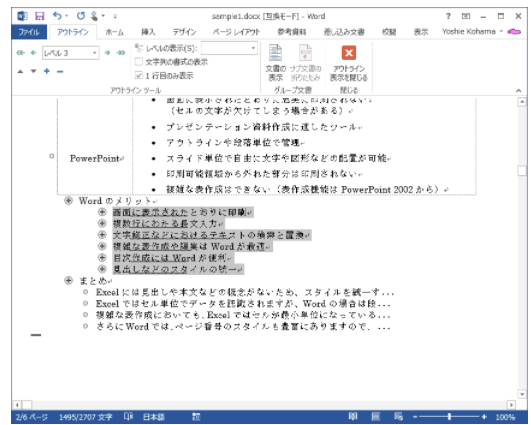Collapse the ribbon with the chevron
The width and height of the screenshot is (531, 425).
[518, 90]
